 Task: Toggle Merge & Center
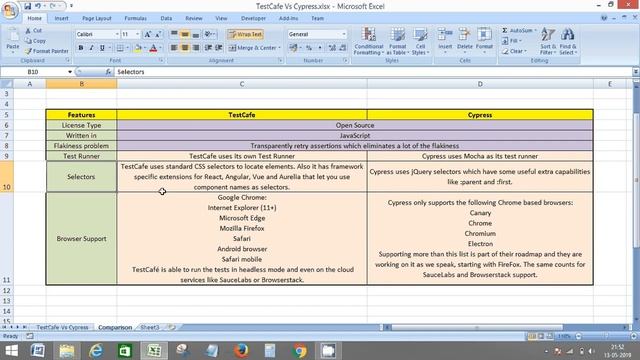click(253, 48)
